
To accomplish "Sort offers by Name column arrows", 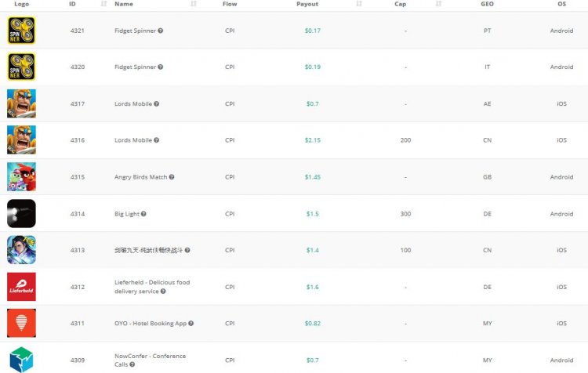I will (194, 4).
